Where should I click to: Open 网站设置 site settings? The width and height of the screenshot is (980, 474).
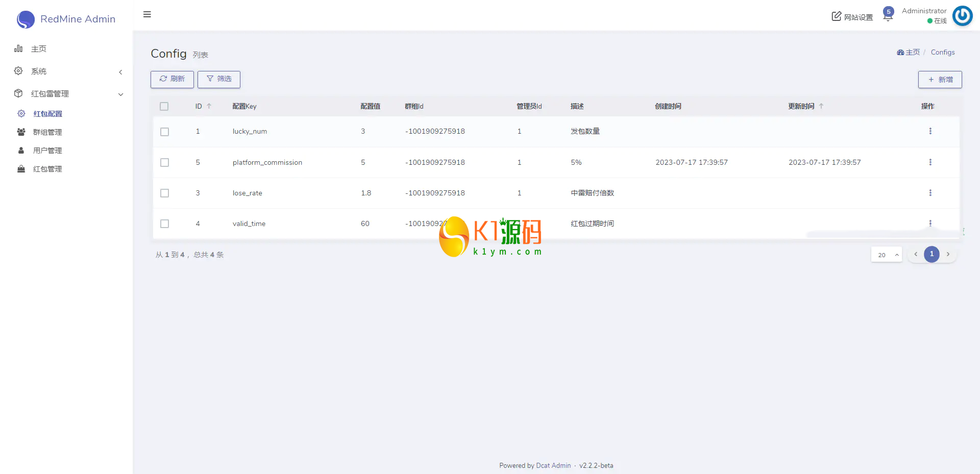852,17
